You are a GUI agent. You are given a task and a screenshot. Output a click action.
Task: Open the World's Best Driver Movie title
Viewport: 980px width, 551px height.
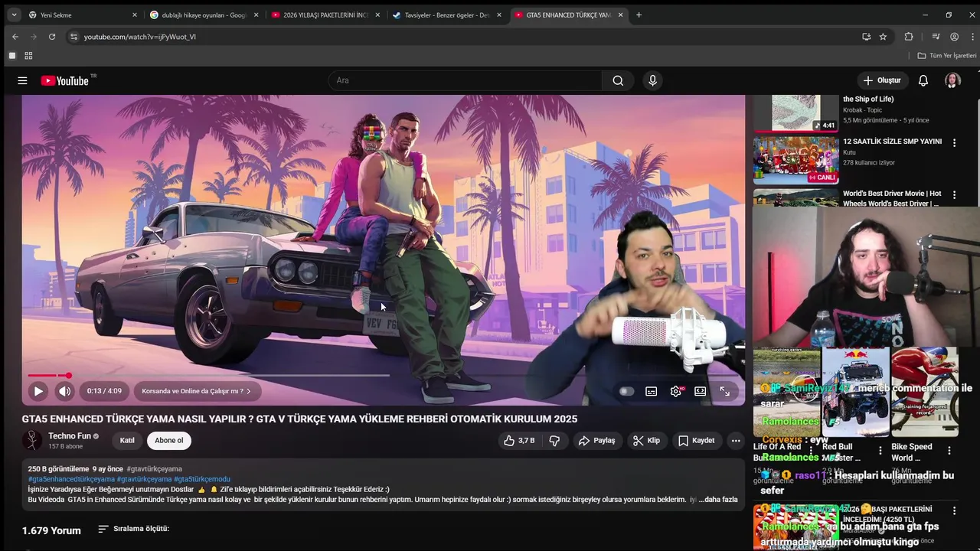[x=892, y=199]
